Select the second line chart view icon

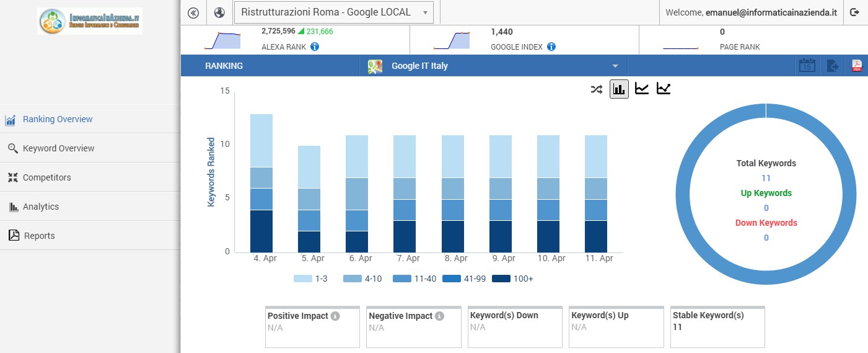(x=664, y=89)
